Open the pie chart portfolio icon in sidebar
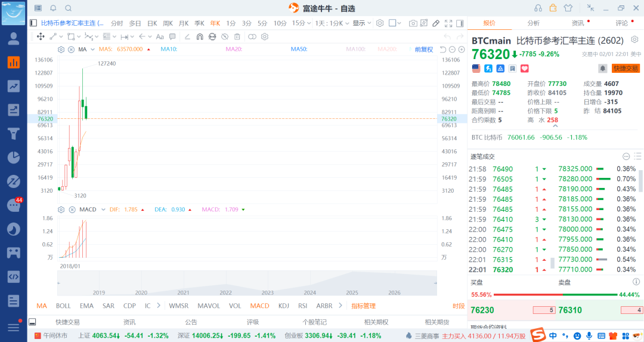Viewport: 644px width, 342px height. 14,158
